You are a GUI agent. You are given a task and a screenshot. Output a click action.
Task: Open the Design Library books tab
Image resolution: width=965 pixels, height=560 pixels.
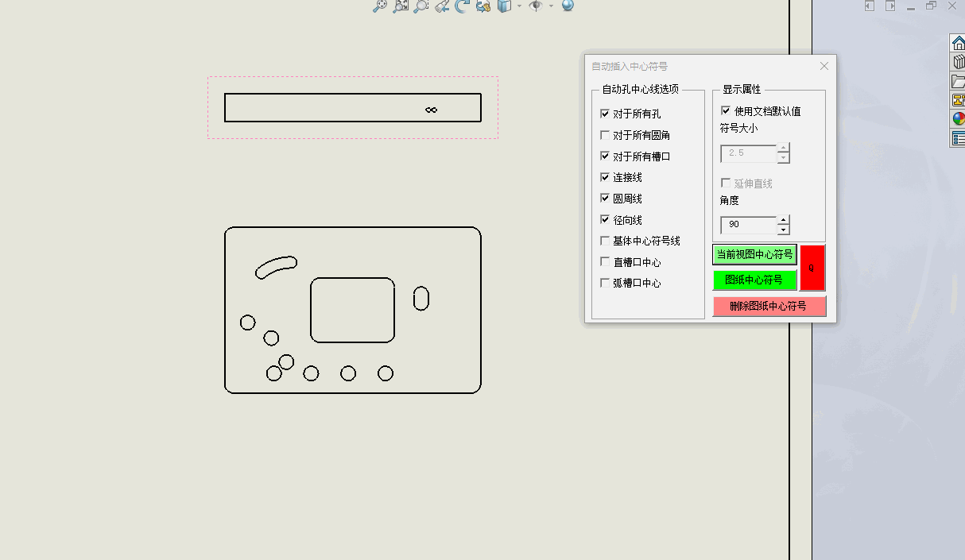[x=958, y=61]
